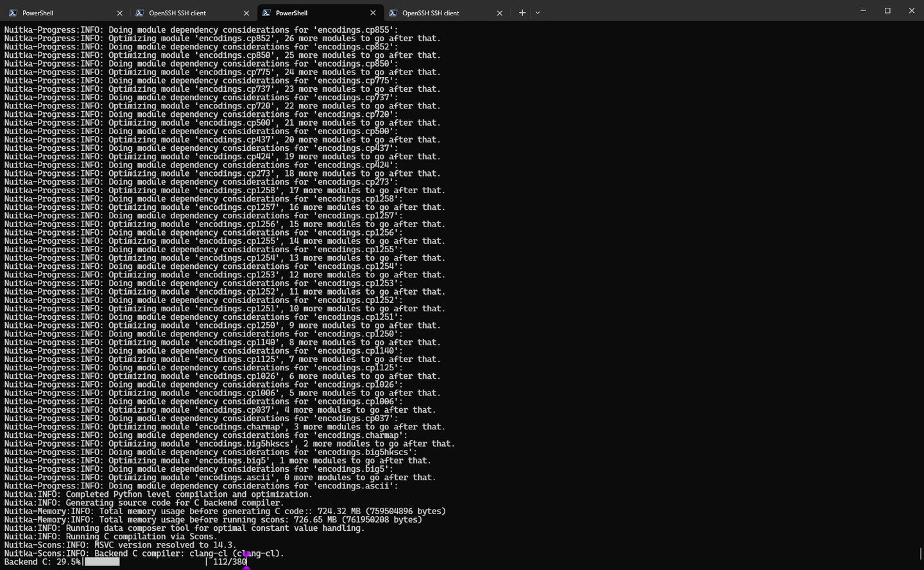Close the OpenSSH tab between the PowerShell tabs
This screenshot has width=924, height=570.
[x=246, y=13]
